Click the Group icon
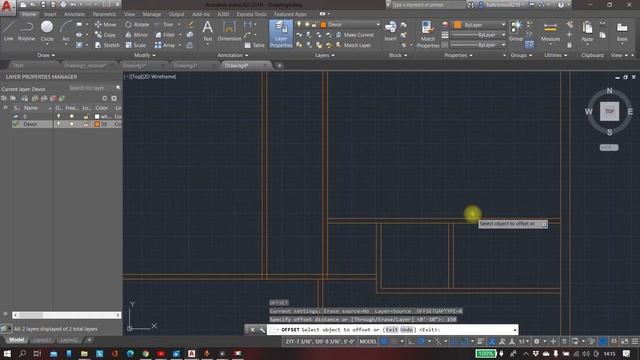Screen dimensions: 640x360 516,31
